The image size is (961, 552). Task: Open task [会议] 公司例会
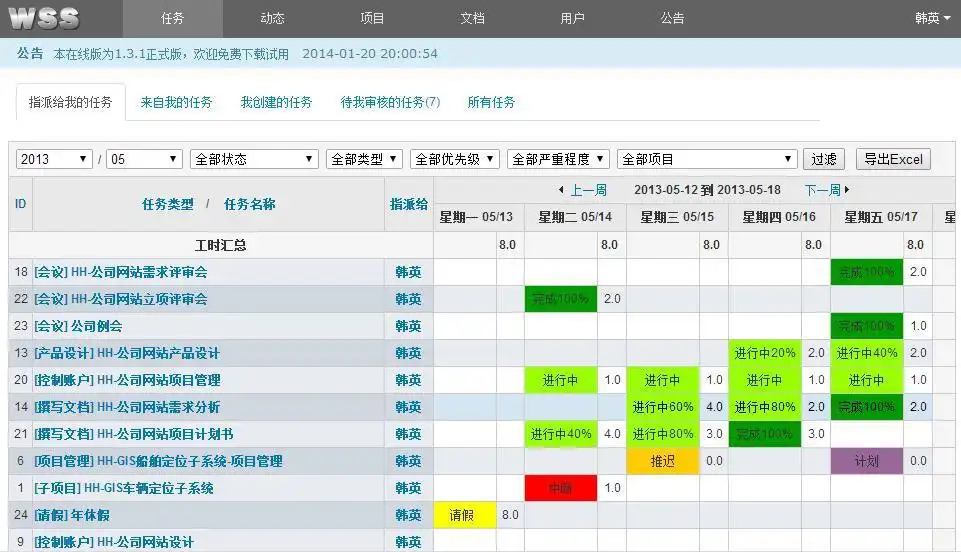78,326
